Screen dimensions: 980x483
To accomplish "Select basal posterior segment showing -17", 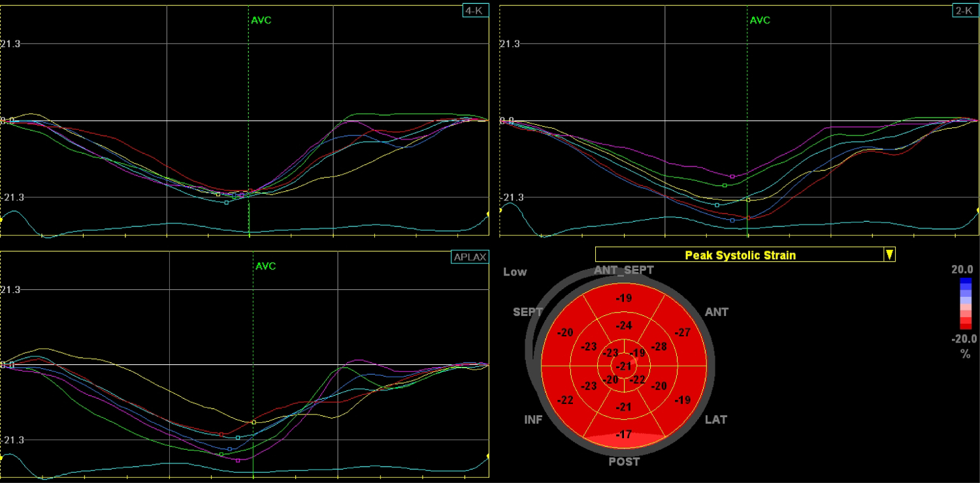I will point(624,435).
